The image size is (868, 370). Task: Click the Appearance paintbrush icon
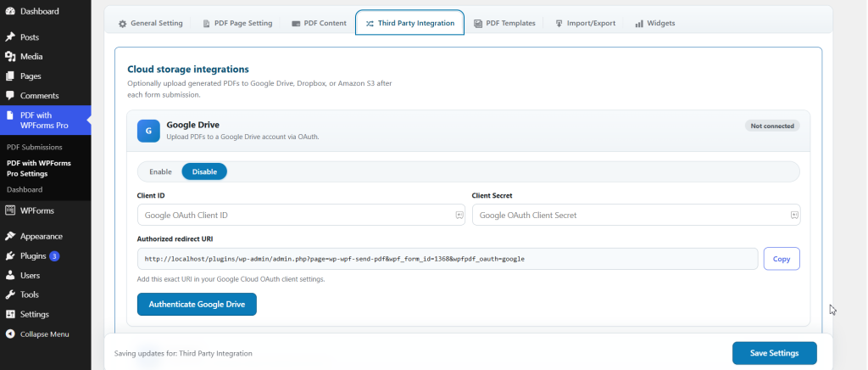(x=10, y=236)
